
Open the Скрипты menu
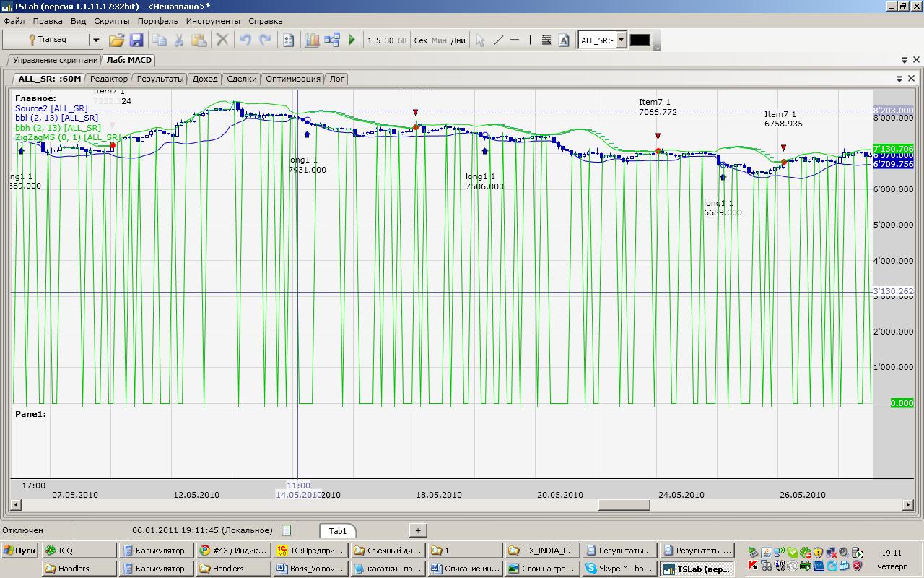pos(112,21)
